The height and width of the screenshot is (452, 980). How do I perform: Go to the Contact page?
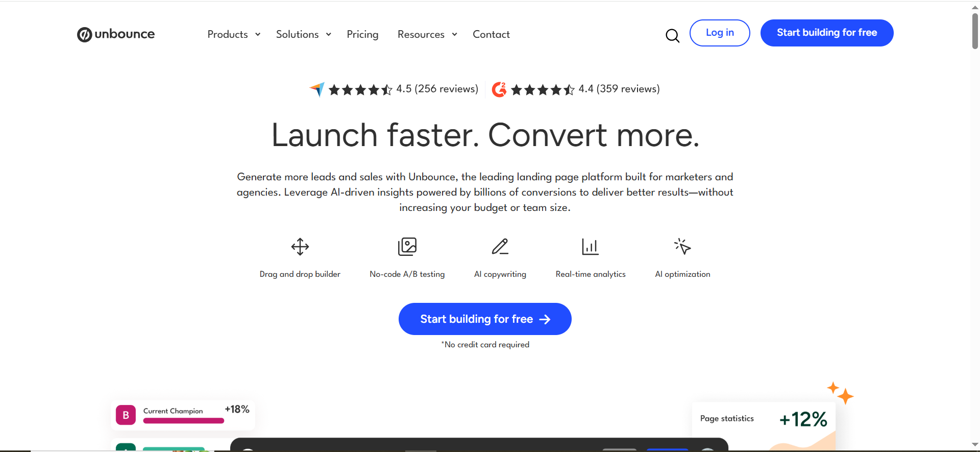click(x=491, y=34)
